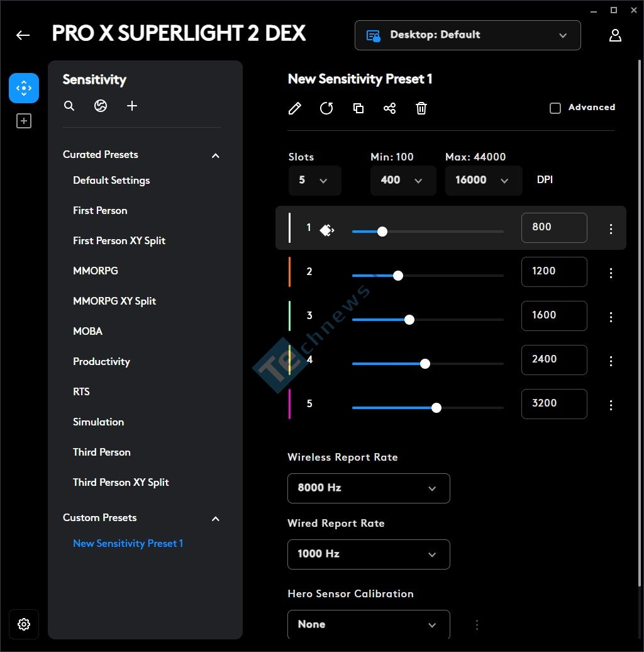Open the Wireless Report Rate dropdown

coord(369,488)
